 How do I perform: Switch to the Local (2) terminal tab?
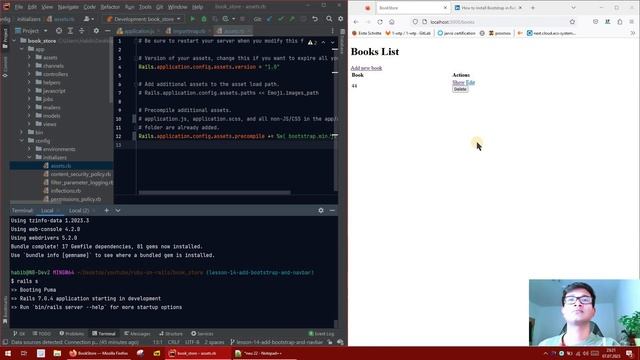[79, 211]
